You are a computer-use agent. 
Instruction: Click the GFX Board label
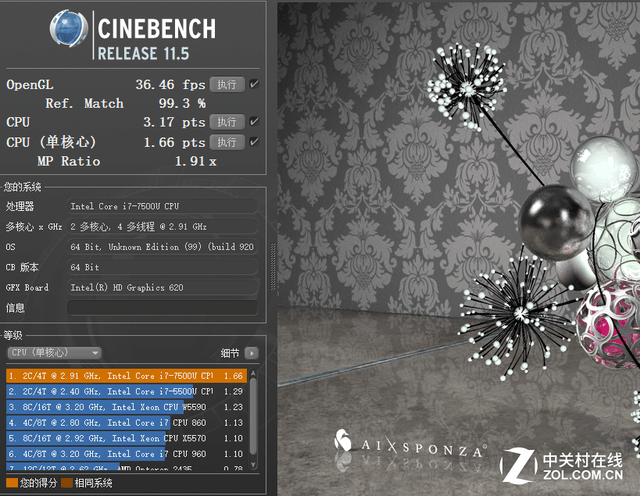27,287
